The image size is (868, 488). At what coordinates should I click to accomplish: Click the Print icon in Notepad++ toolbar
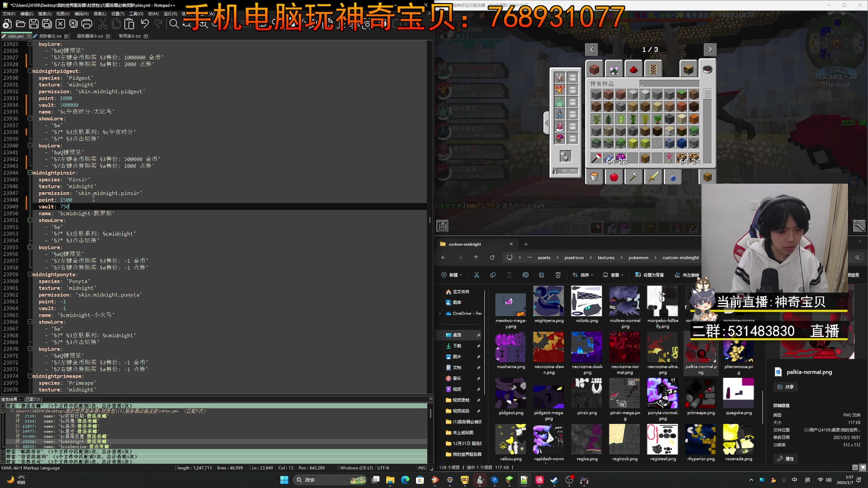pos(87,24)
